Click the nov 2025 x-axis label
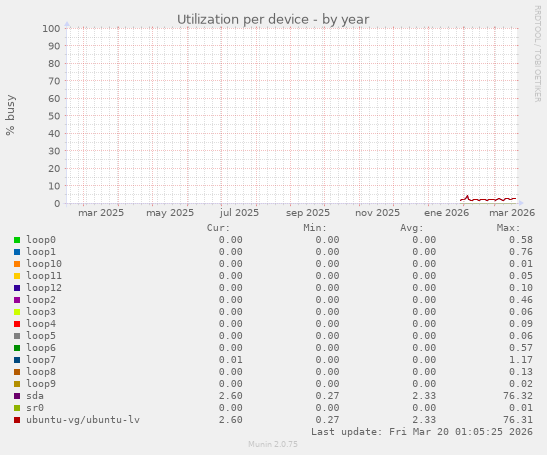547x455 pixels. coord(377,212)
